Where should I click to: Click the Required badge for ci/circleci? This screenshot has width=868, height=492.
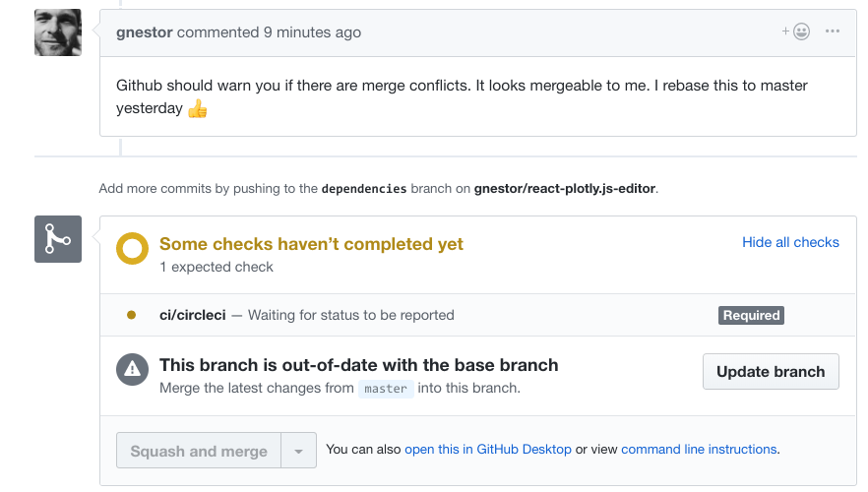click(751, 316)
